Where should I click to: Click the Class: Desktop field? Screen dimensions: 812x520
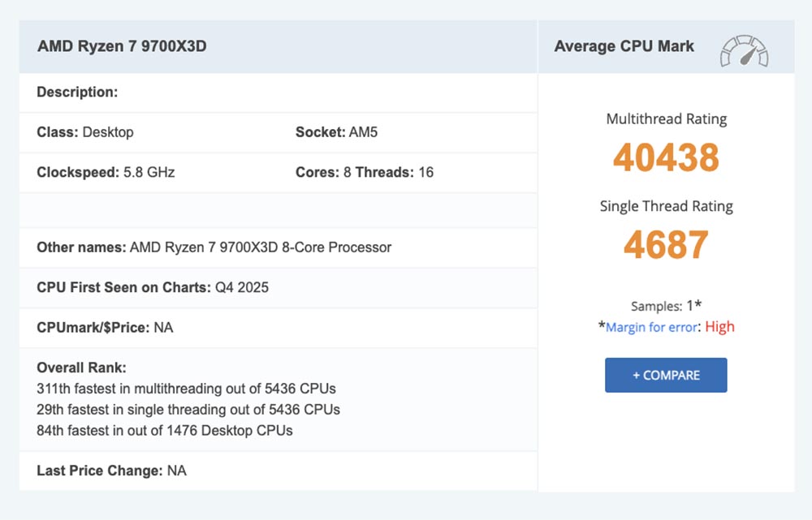pyautogui.click(x=85, y=131)
